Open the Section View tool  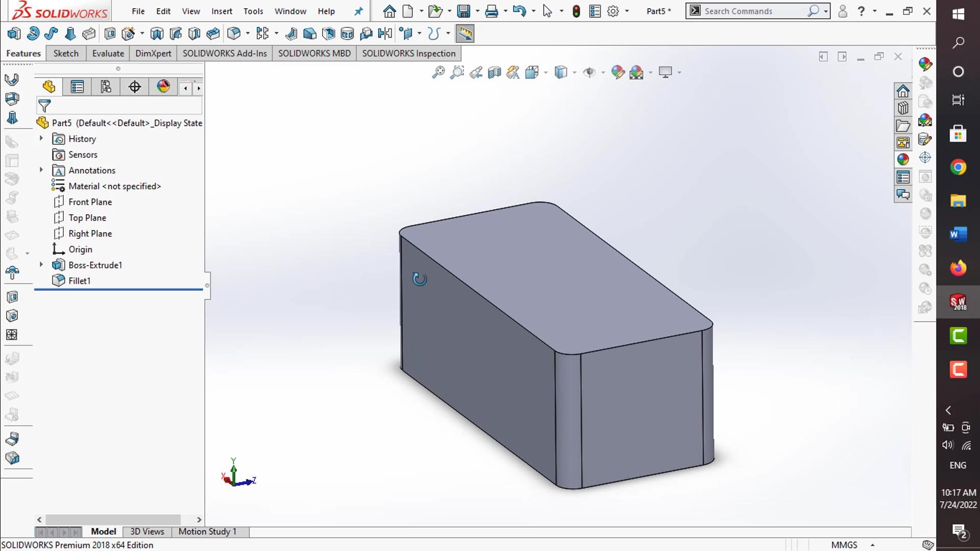tap(494, 72)
